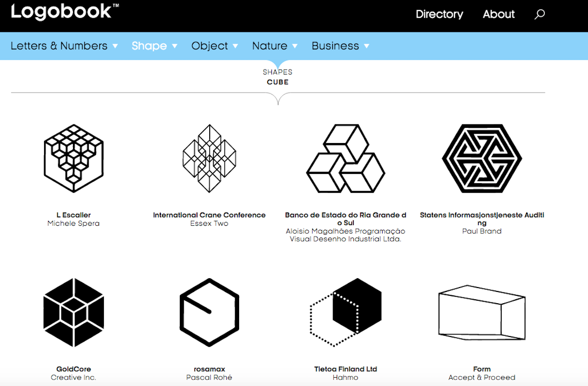Open the Directory page
Image resolution: width=588 pixels, height=386 pixels.
coord(440,14)
